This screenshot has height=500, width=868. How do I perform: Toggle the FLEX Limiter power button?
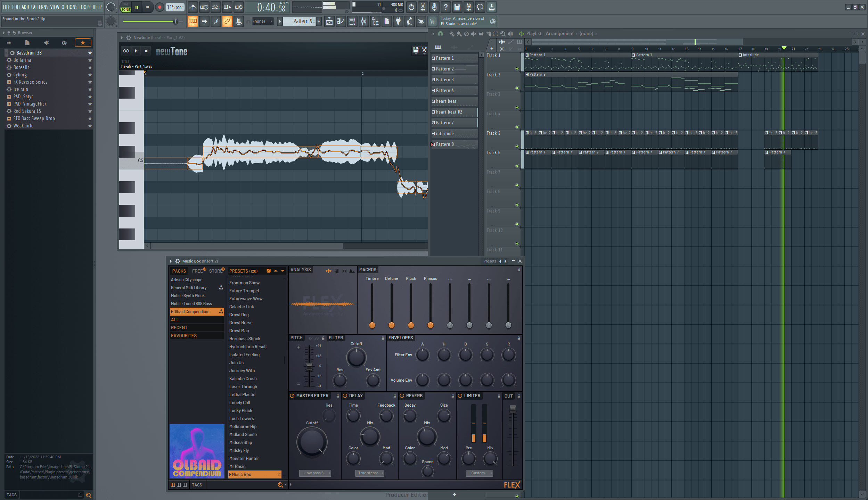(460, 396)
